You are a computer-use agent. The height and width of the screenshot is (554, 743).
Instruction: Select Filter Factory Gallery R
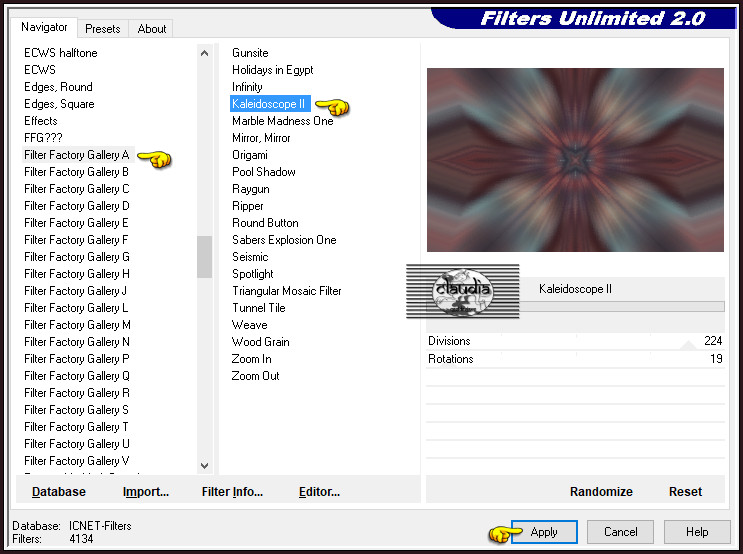[x=77, y=393]
